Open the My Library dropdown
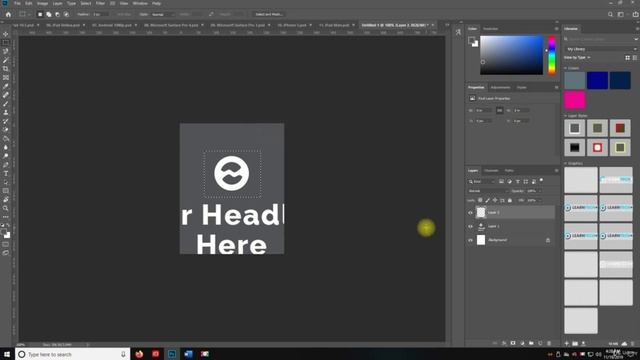Screen dimensions: 640x360 pos(600,49)
